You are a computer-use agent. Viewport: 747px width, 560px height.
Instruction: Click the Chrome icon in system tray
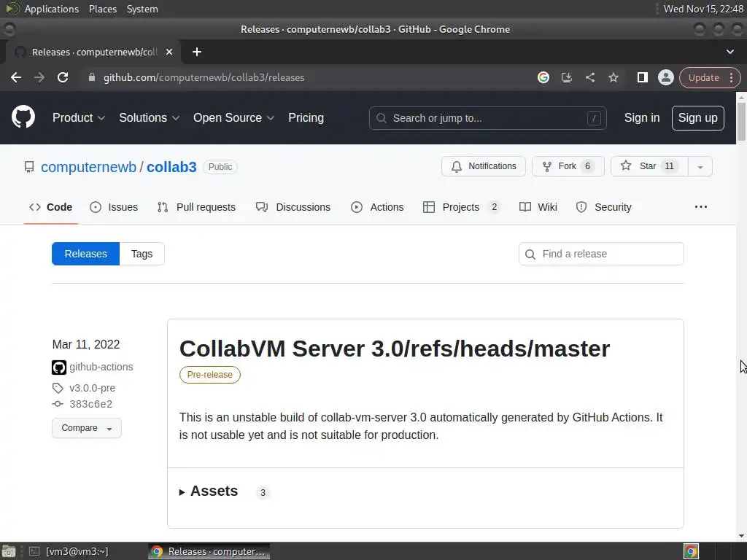(x=692, y=551)
